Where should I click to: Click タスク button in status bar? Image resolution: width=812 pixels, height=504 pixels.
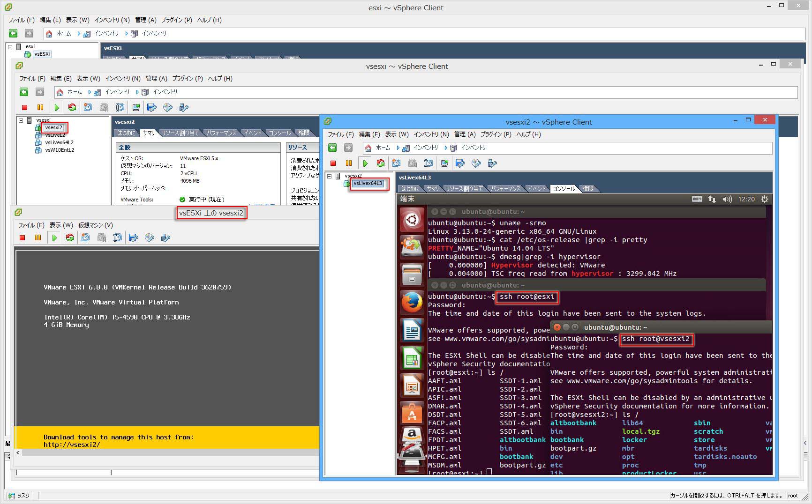[19, 496]
